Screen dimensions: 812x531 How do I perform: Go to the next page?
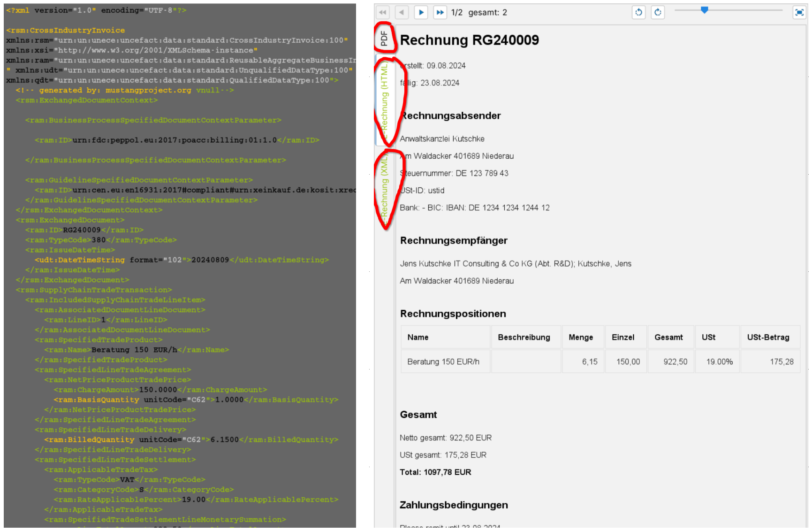pyautogui.click(x=421, y=13)
